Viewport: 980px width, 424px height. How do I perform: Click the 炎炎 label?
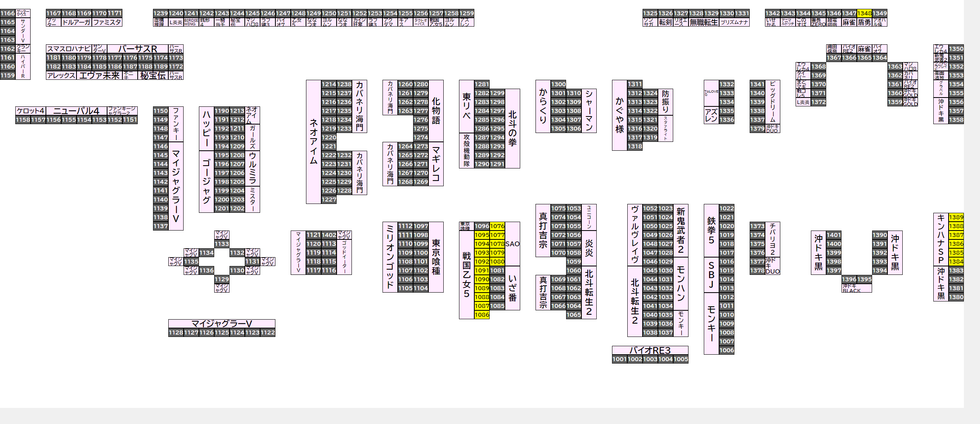(x=589, y=248)
